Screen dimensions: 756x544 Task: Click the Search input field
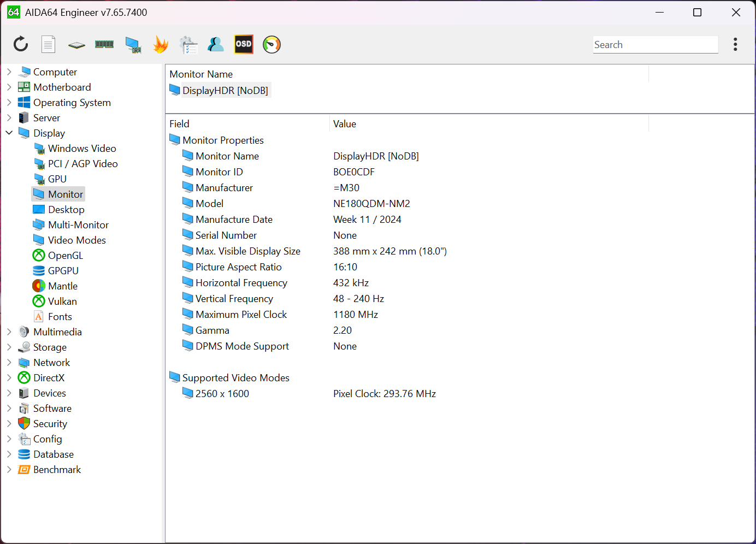click(x=655, y=45)
